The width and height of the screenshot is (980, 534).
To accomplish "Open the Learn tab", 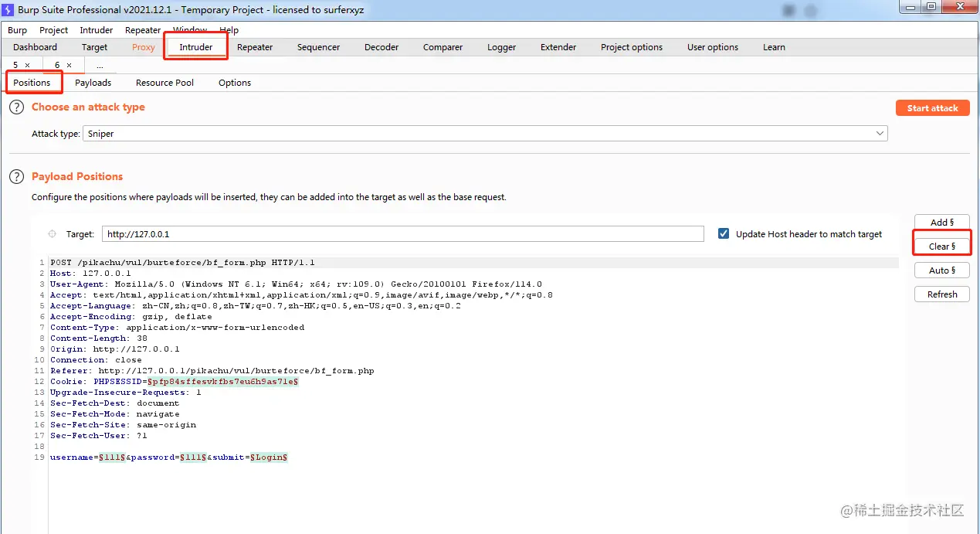I will 774,47.
